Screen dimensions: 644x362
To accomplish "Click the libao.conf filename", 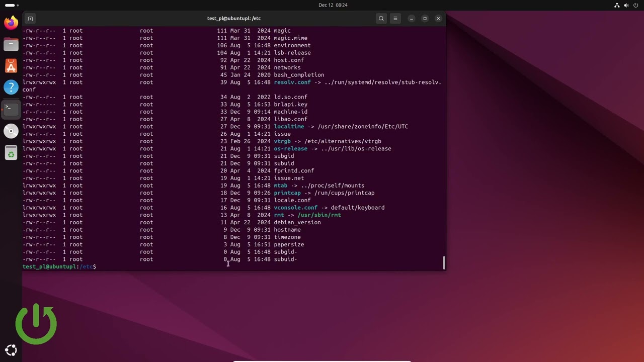I will (x=290, y=119).
